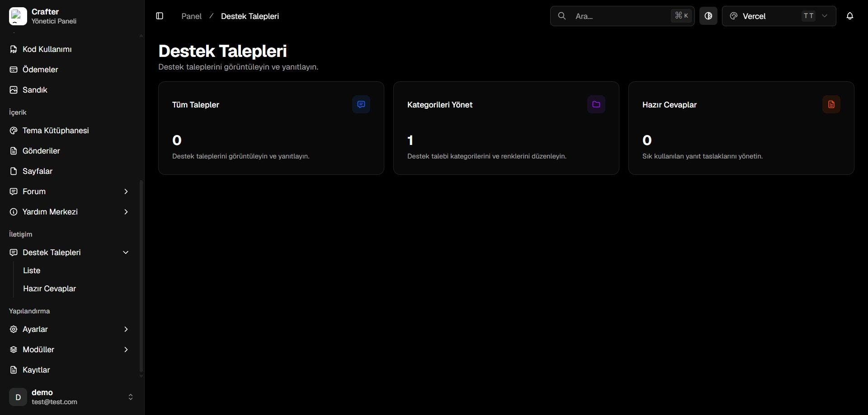Open the notifications bell
The width and height of the screenshot is (868, 415).
pos(850,16)
